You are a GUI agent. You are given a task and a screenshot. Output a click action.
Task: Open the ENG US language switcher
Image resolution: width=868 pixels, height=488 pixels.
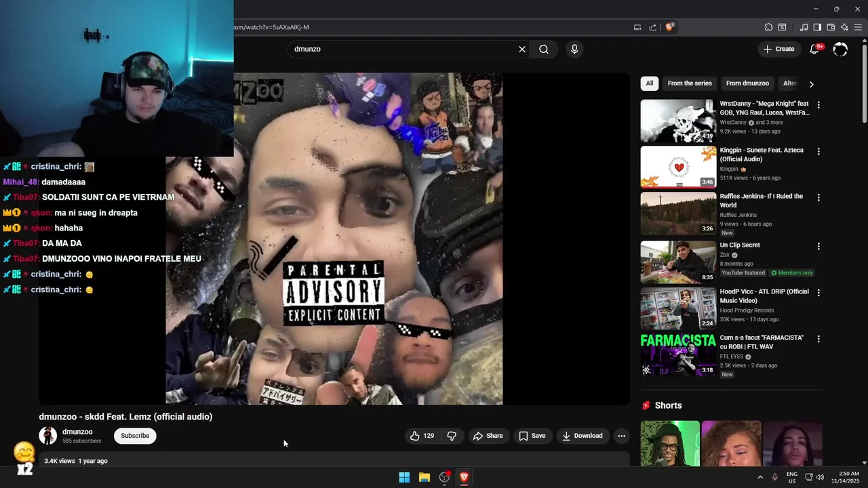792,477
